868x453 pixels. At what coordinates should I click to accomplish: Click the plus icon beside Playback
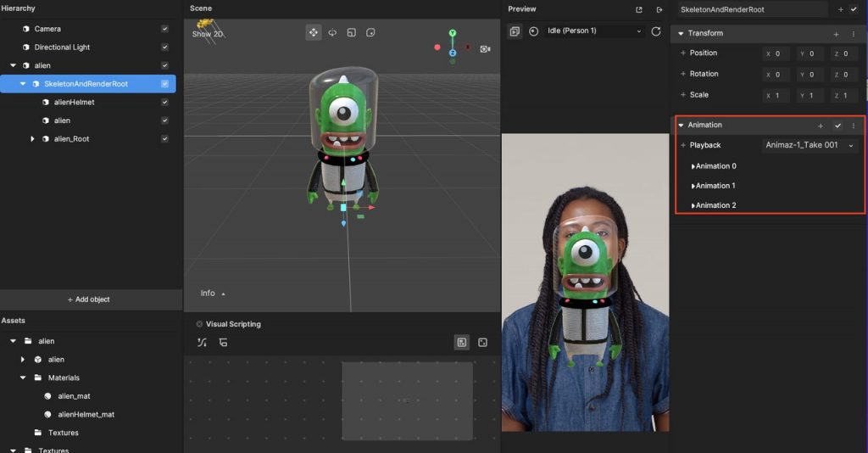[x=683, y=145]
